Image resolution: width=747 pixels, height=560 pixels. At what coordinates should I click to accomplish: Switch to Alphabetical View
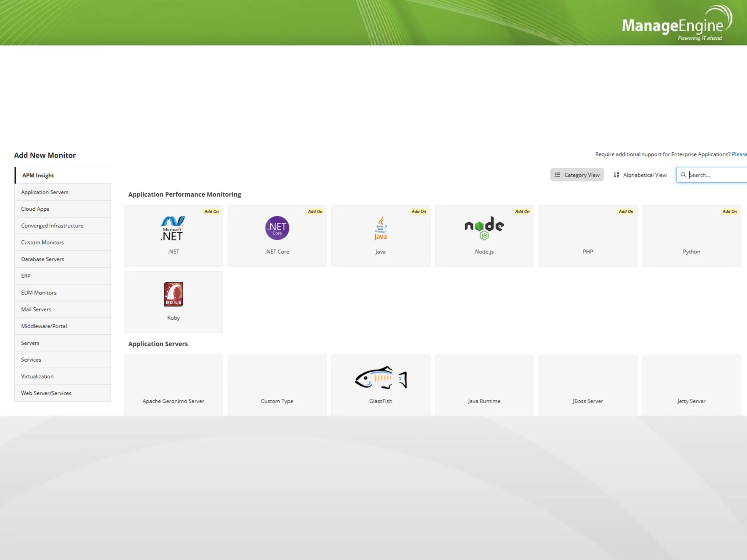tap(640, 175)
